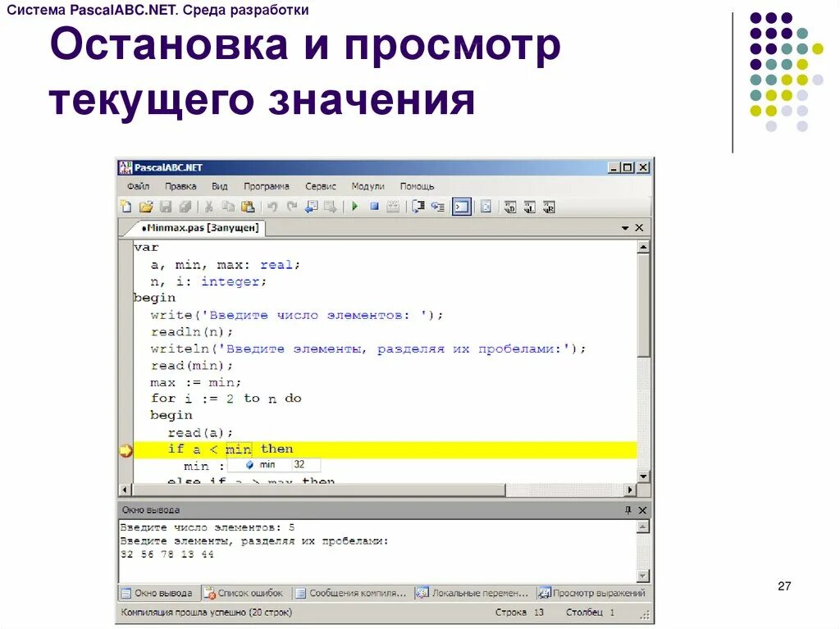
Task: Click the Paste clipboard icon
Action: (248, 207)
